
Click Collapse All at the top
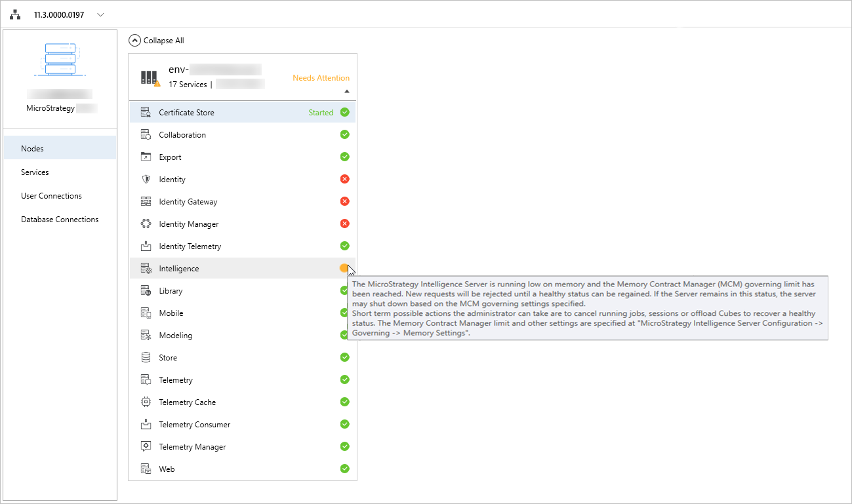[157, 41]
